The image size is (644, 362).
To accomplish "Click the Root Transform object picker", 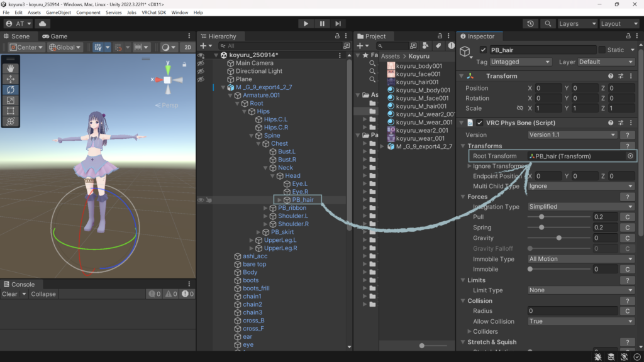I will tap(630, 156).
